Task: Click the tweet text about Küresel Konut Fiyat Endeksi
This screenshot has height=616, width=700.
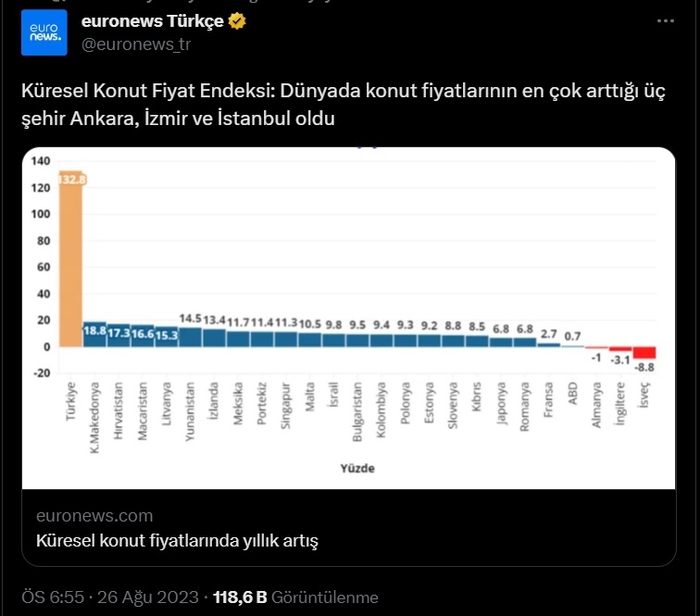Action: pos(344,105)
